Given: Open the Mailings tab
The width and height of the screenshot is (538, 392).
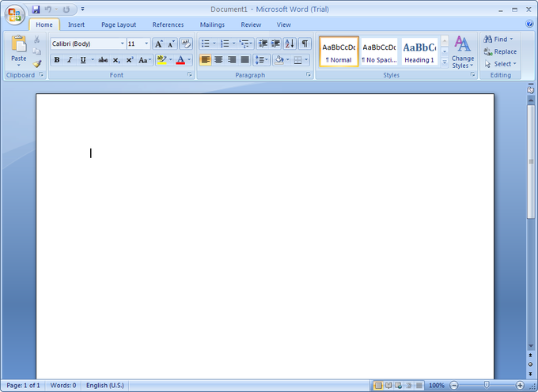Looking at the screenshot, I should coord(212,24).
